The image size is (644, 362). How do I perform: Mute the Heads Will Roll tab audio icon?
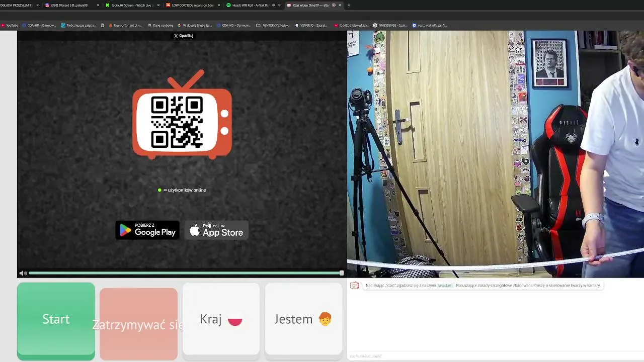[273, 5]
